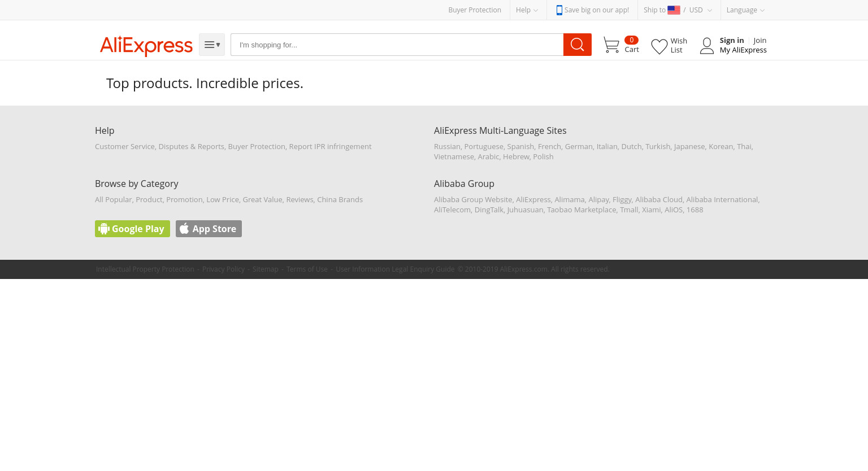Open the Terms of Use footer link

tap(307, 269)
